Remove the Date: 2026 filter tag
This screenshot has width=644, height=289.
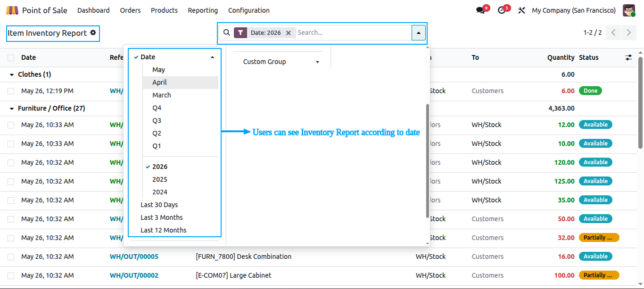pyautogui.click(x=289, y=33)
